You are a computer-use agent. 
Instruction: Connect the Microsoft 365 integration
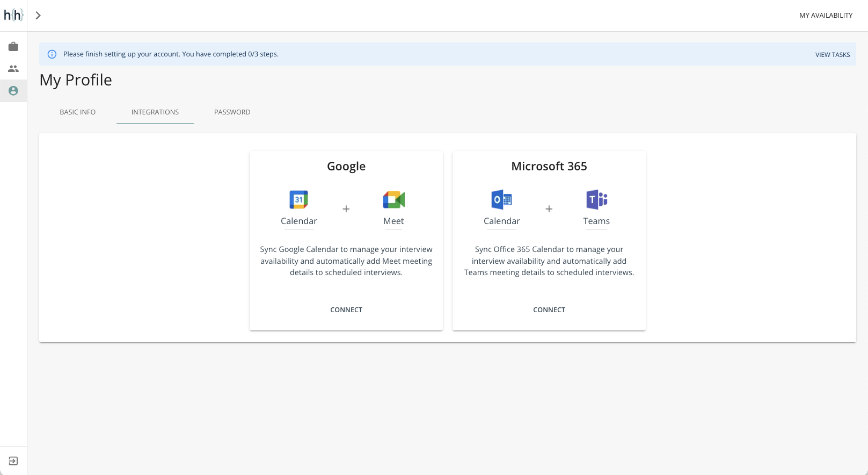[x=549, y=310]
